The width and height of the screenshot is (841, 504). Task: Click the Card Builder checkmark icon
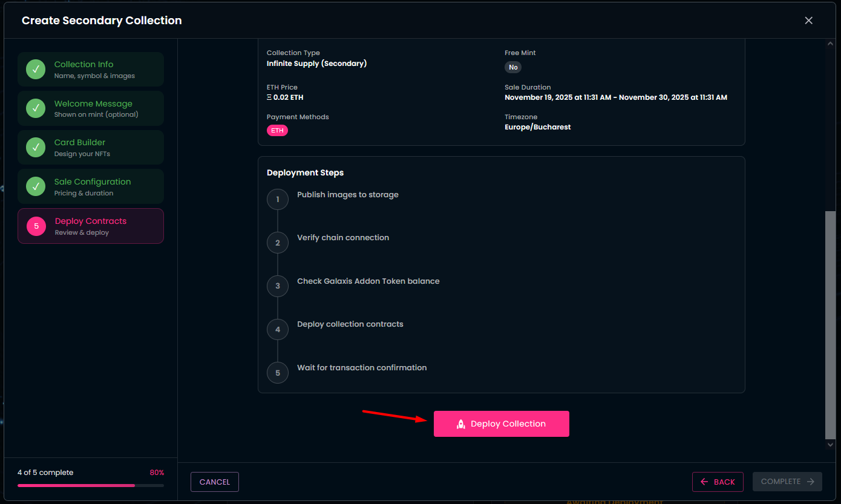tap(36, 148)
